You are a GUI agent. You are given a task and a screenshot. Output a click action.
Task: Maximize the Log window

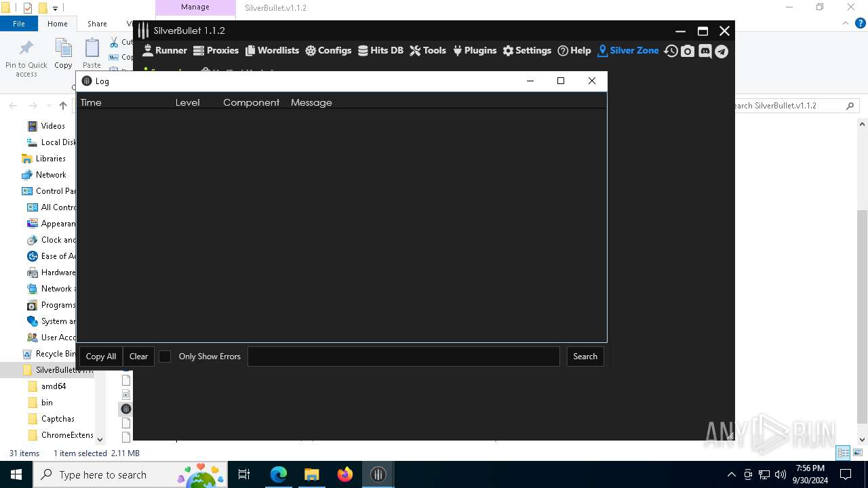(561, 81)
